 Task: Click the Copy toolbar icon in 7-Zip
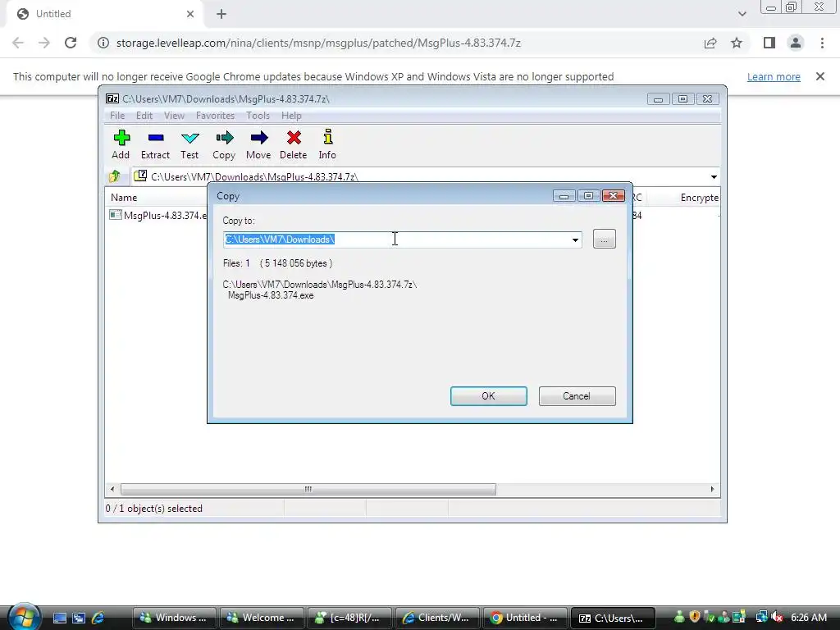tap(224, 144)
